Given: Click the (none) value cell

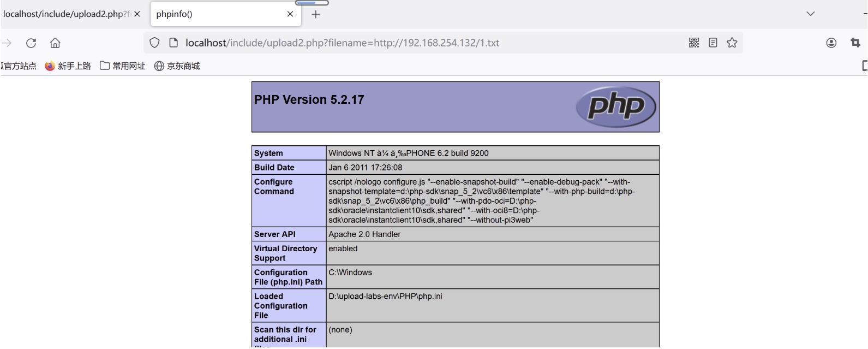Looking at the screenshot, I should point(493,335).
